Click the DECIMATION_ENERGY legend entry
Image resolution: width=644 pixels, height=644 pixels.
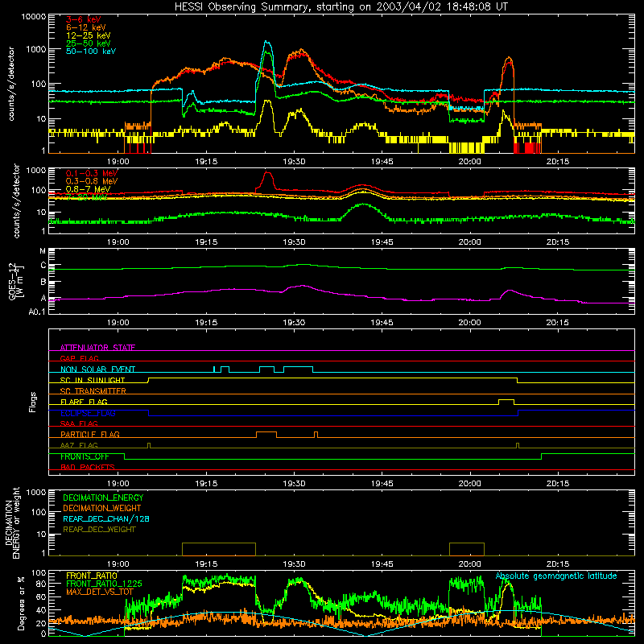(x=103, y=497)
